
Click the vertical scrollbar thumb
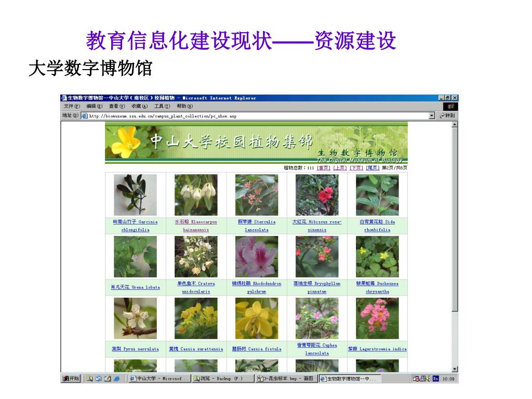[x=455, y=220]
